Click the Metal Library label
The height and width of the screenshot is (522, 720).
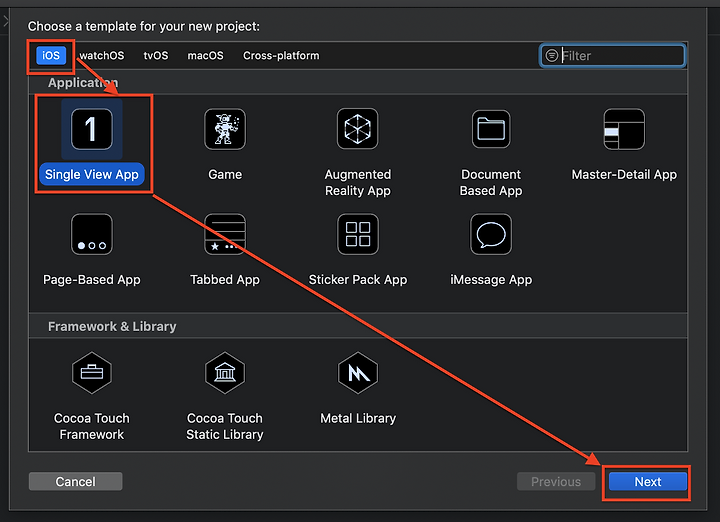pos(358,418)
